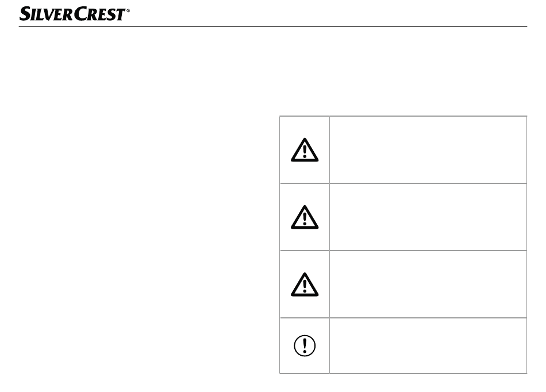Screen dimensions: 546x392
Task: Select empty text cell beside circled exclamation icon
Action: tap(428, 345)
